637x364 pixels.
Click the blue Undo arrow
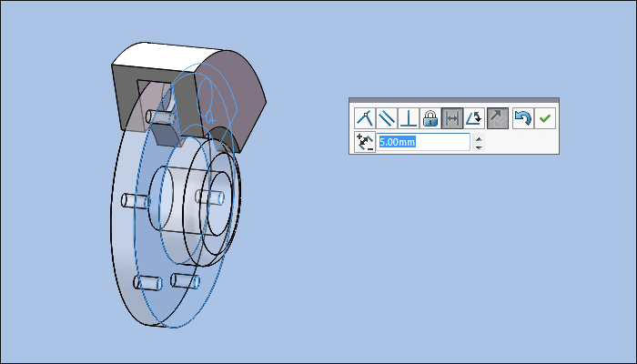pyautogui.click(x=523, y=118)
